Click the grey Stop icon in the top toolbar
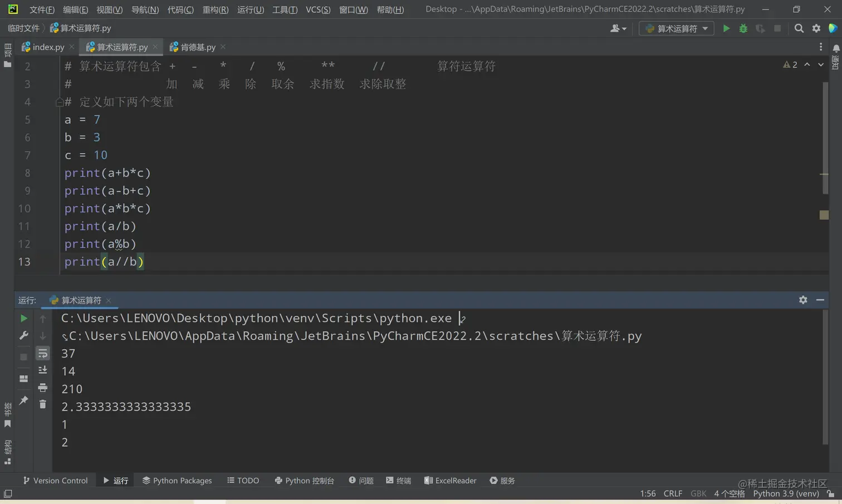842x504 pixels. (777, 28)
